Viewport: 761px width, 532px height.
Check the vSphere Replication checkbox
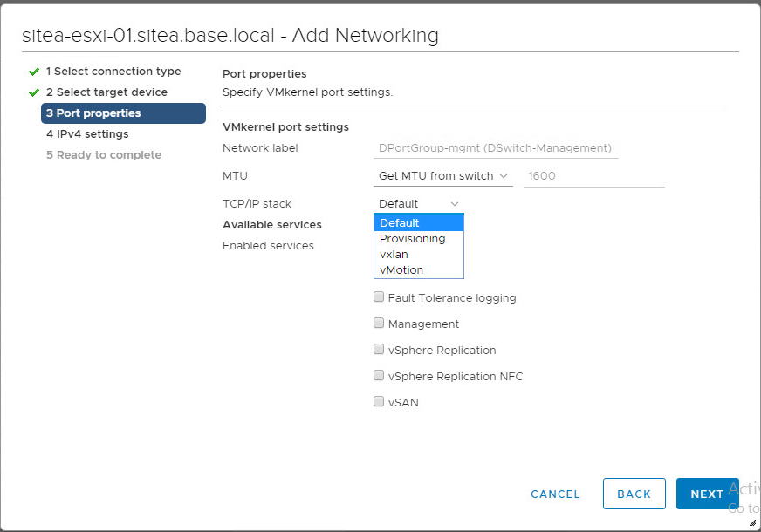[379, 350]
